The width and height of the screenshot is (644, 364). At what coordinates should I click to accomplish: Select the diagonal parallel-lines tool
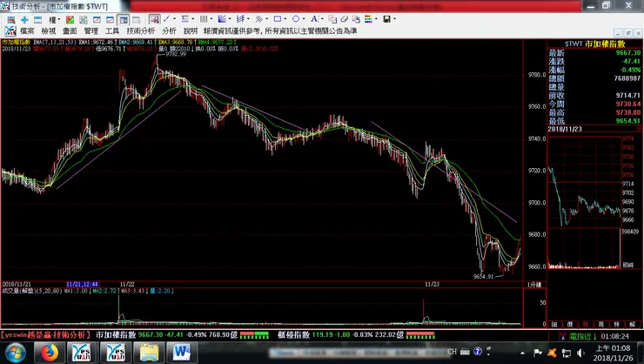point(258,19)
